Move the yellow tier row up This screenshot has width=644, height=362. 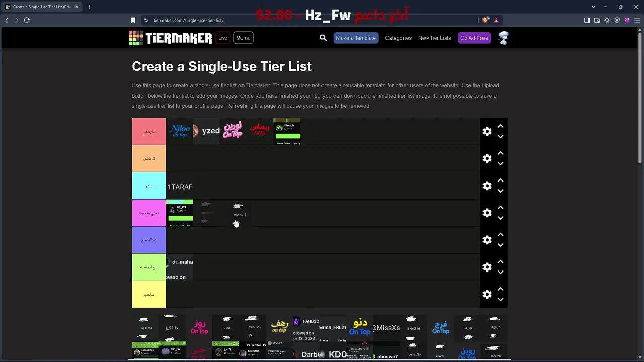click(x=500, y=289)
